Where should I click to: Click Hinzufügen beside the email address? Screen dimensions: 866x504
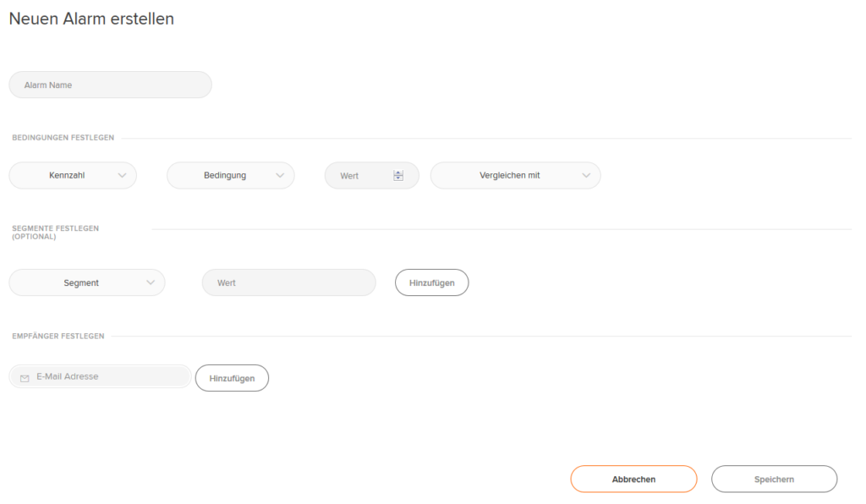pyautogui.click(x=232, y=378)
